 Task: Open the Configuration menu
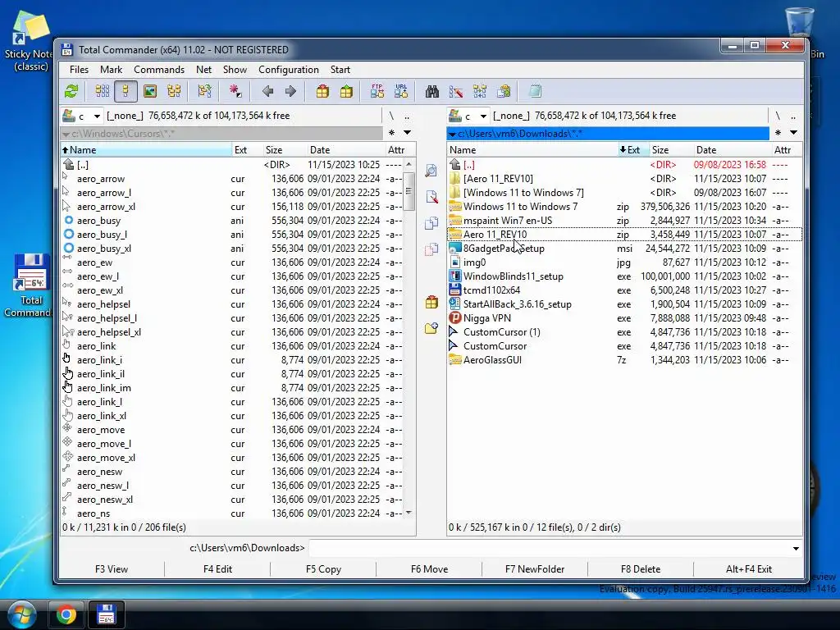point(288,70)
